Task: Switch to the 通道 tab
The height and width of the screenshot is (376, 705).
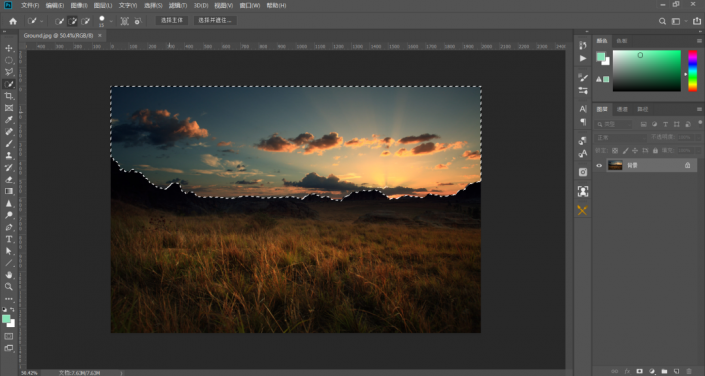Action: coord(622,109)
